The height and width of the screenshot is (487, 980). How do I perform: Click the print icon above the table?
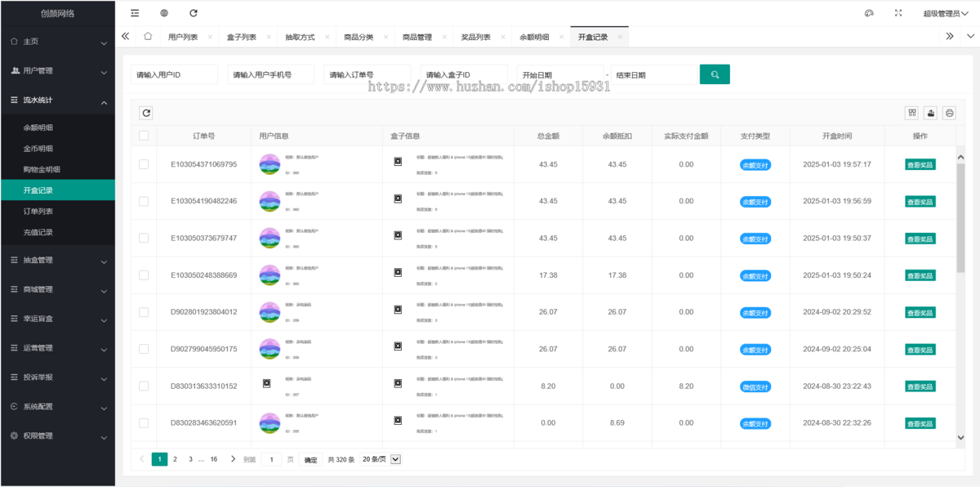[949, 113]
